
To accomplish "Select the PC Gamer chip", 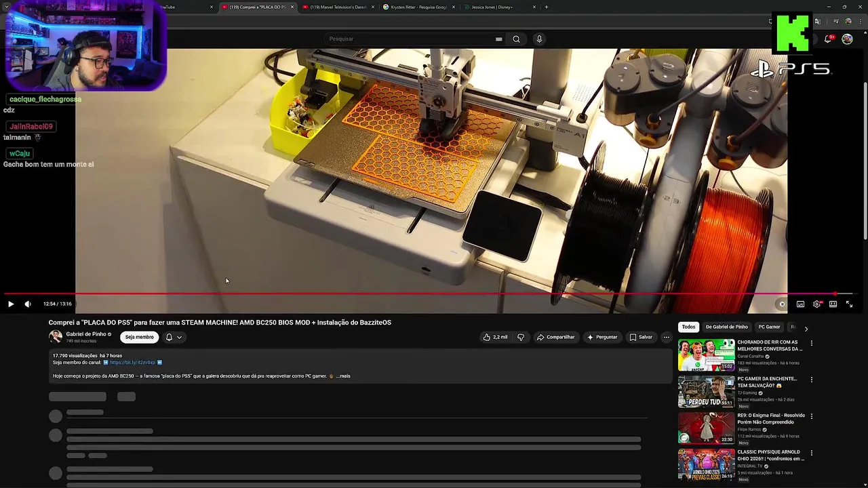I will click(x=769, y=327).
